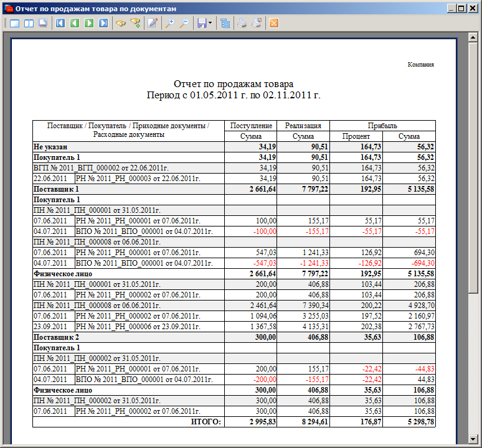
Task: Print the report with printer icon
Action: (242, 24)
